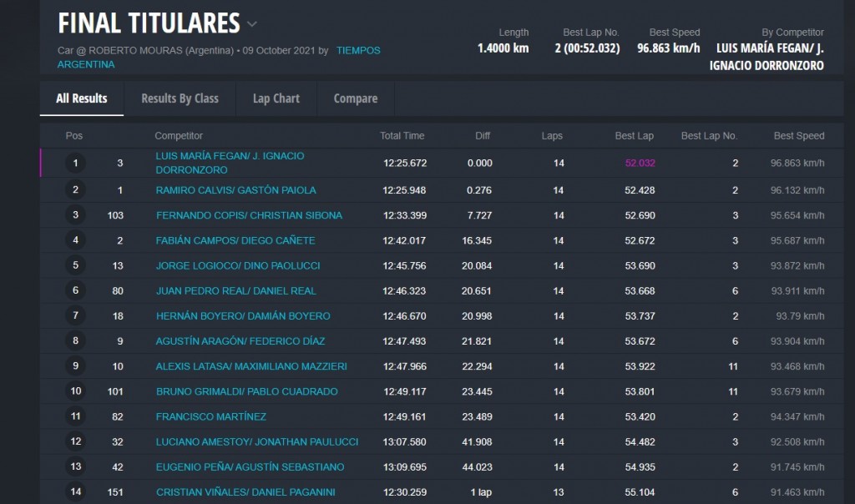Select position badge 8 in results
This screenshot has height=504, width=855.
pyautogui.click(x=75, y=340)
